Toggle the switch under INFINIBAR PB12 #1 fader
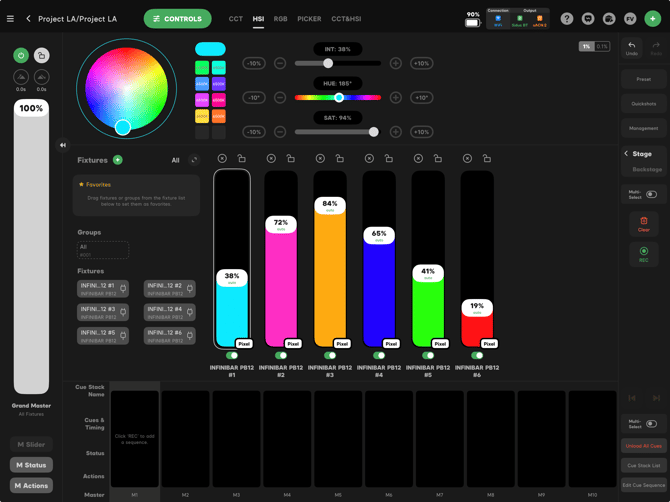Screen dimensions: 670x502 click(x=232, y=355)
